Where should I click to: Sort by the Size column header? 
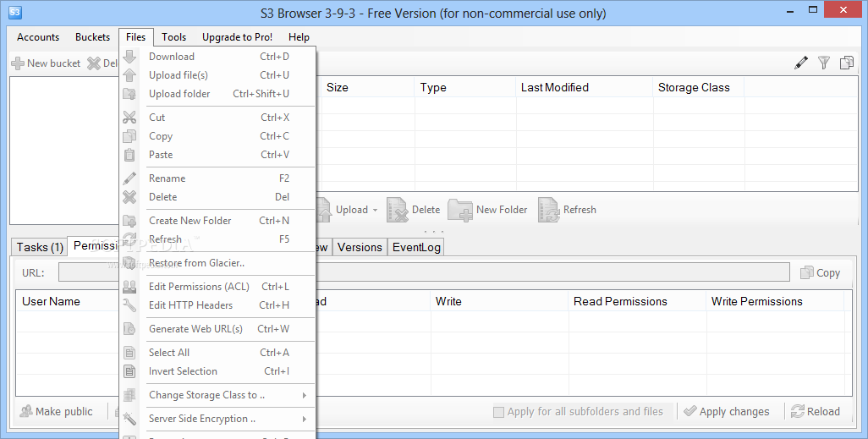click(367, 87)
